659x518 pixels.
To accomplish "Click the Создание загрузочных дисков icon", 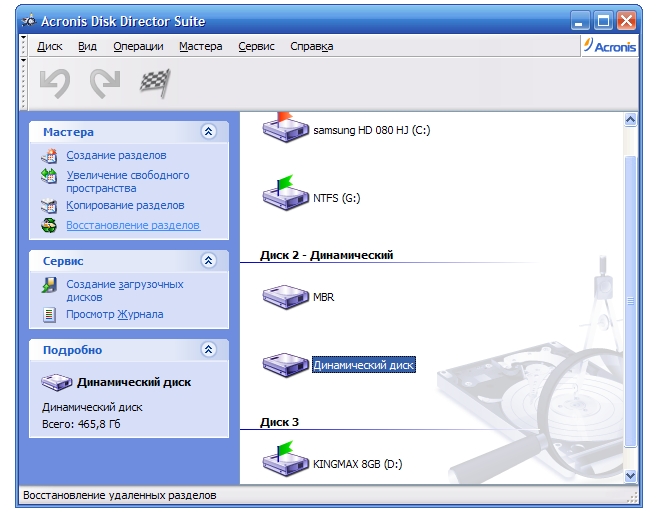I will (x=49, y=285).
